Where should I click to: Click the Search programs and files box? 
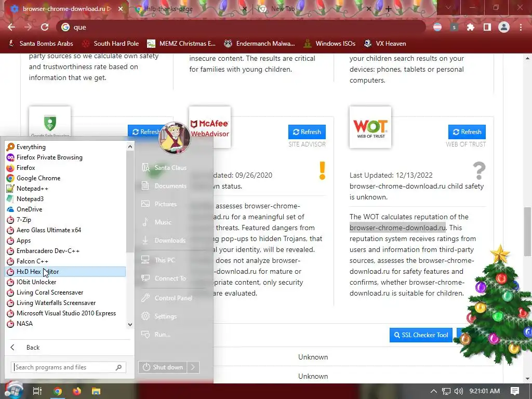click(x=68, y=367)
